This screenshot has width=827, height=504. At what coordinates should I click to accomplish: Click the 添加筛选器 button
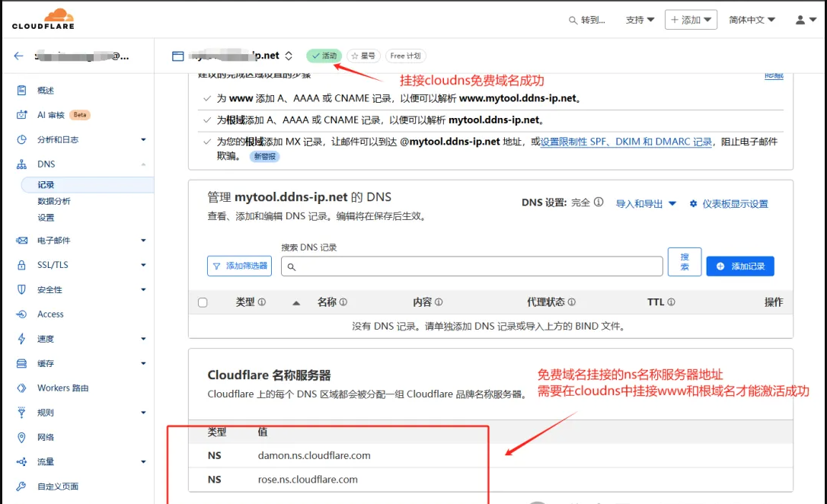[239, 266]
